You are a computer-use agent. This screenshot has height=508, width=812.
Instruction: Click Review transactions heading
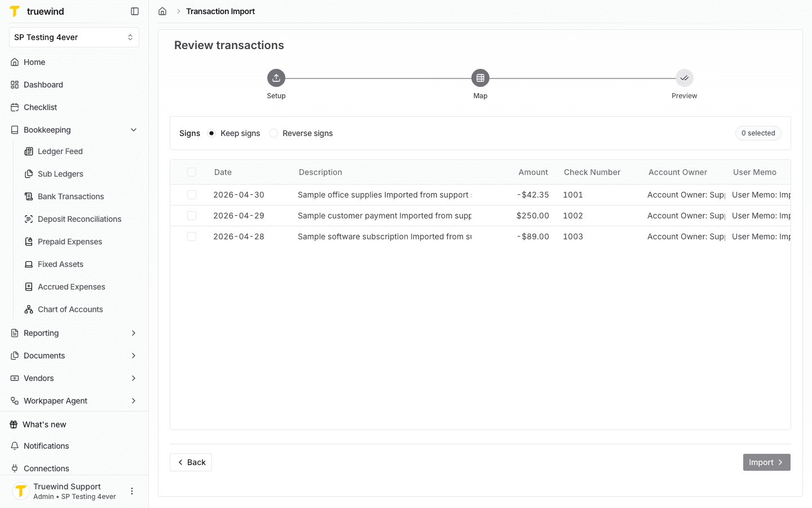click(x=229, y=45)
